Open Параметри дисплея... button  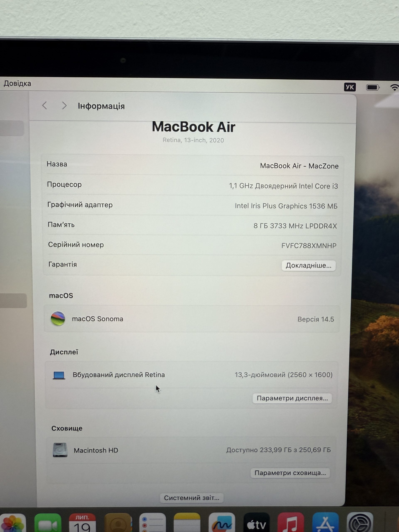292,398
